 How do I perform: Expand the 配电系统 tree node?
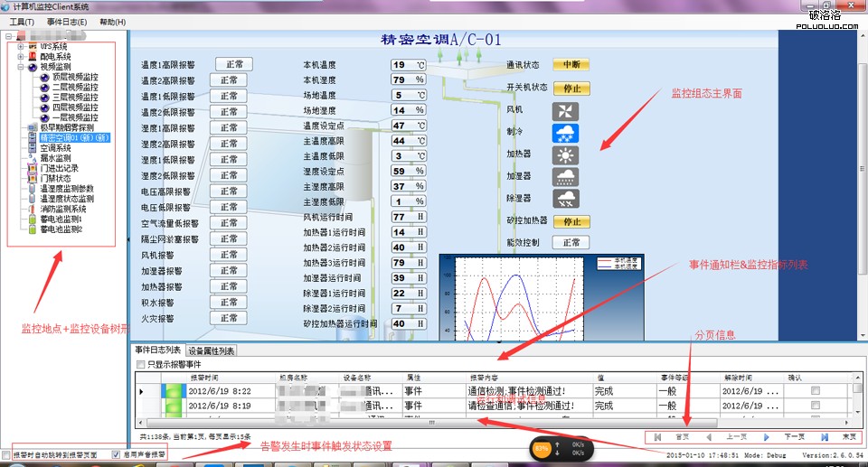click(x=21, y=56)
